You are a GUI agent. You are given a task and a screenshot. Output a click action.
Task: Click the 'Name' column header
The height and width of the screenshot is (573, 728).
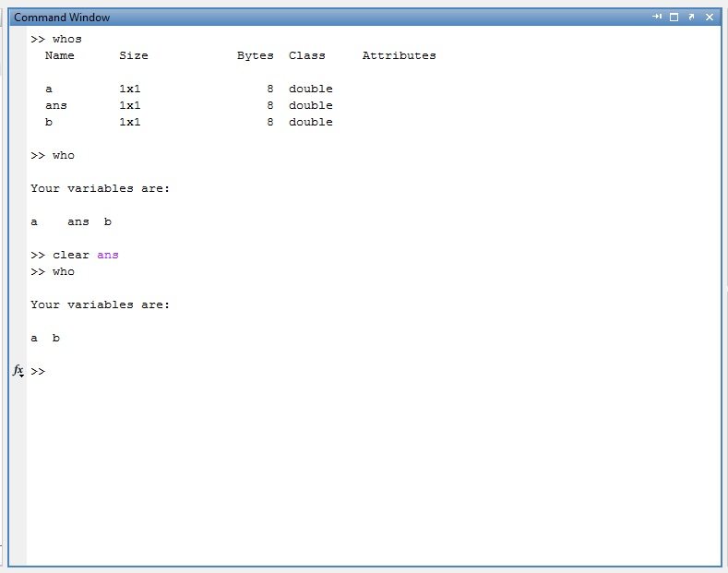click(x=59, y=55)
